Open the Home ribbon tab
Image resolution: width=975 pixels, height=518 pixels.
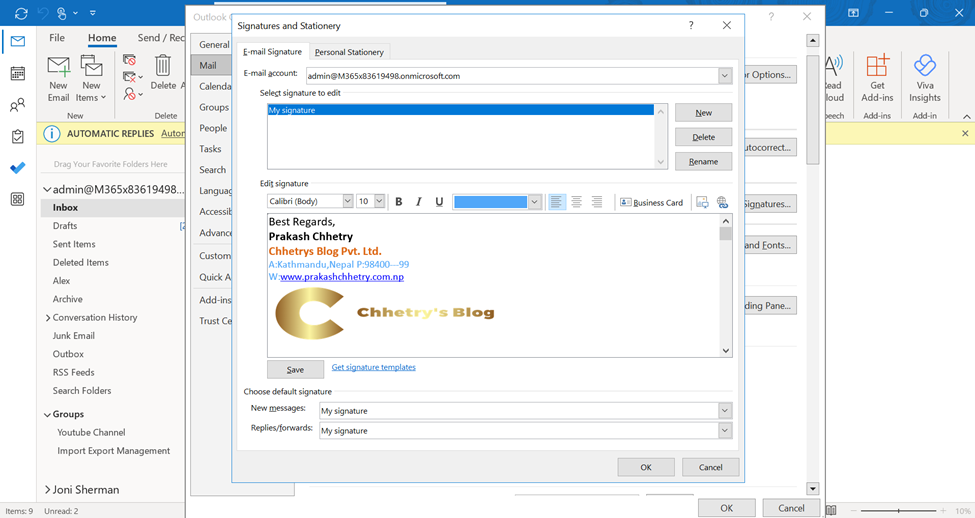click(x=102, y=38)
